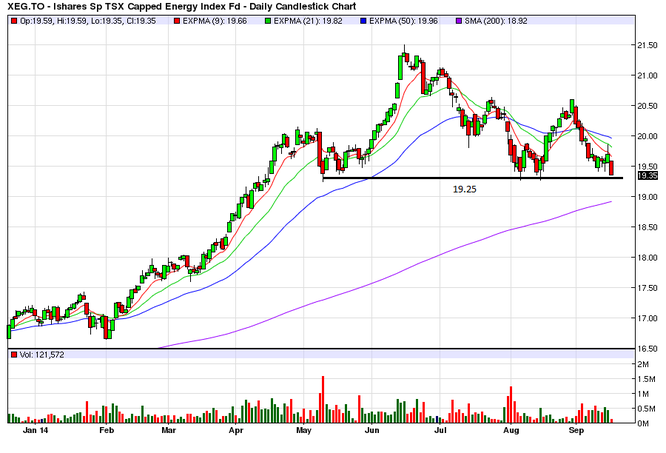Click the blue EXPMA (50) legend swatch

[x=363, y=21]
